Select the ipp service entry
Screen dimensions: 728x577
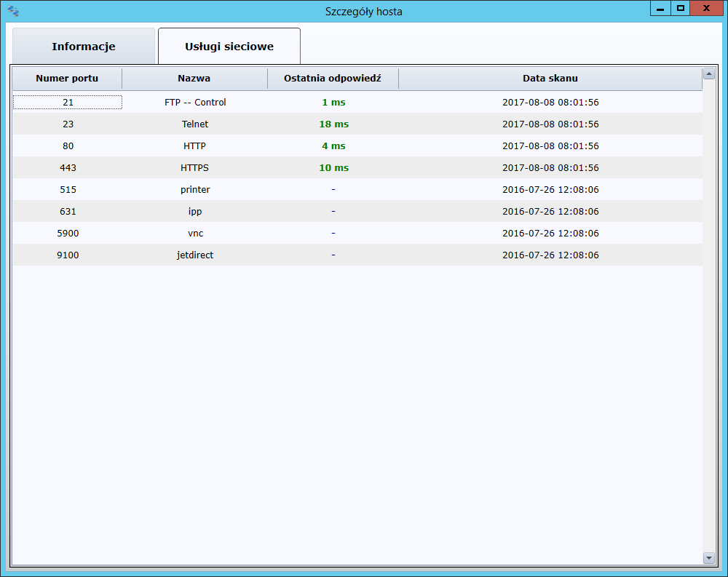tap(195, 212)
